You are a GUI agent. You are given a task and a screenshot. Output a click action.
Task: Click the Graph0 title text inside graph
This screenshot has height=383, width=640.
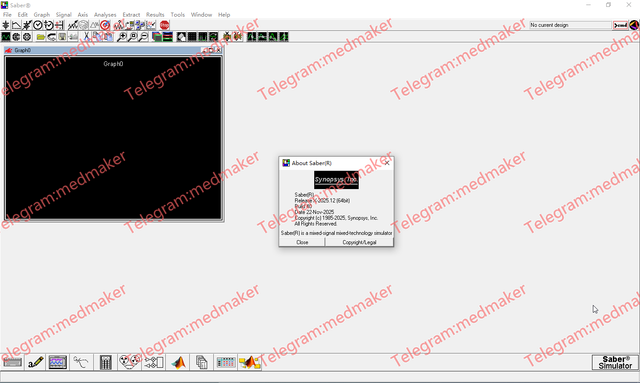113,64
